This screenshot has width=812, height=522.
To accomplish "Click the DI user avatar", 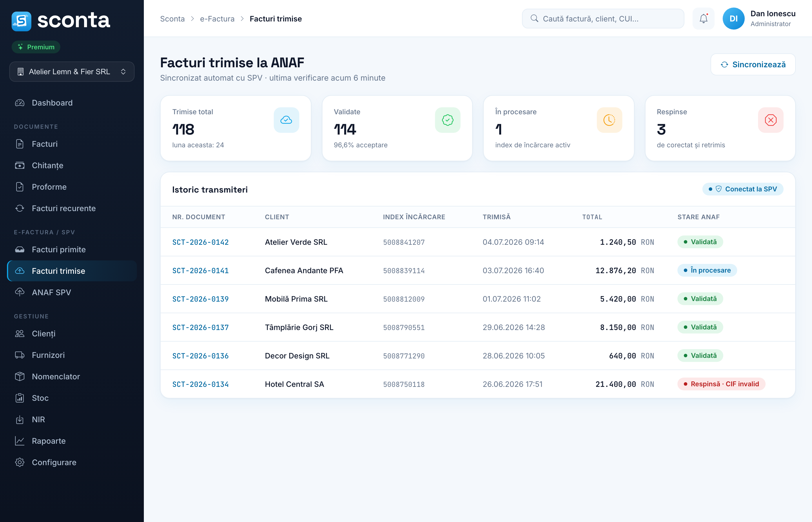I will pyautogui.click(x=733, y=19).
